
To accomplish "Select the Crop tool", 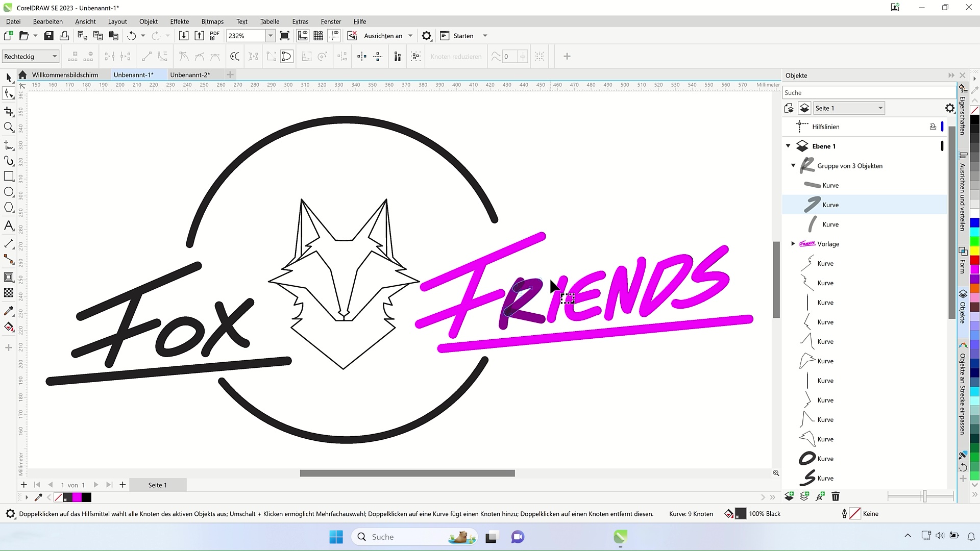I will (9, 111).
